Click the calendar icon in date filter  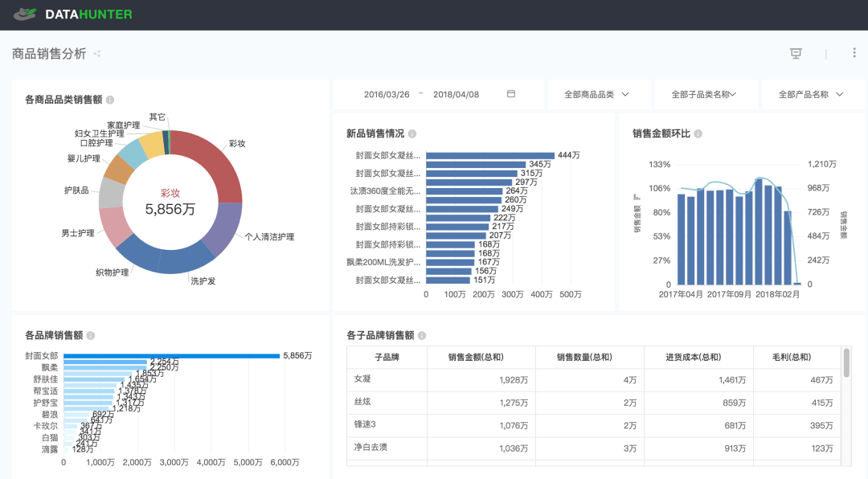[x=511, y=94]
